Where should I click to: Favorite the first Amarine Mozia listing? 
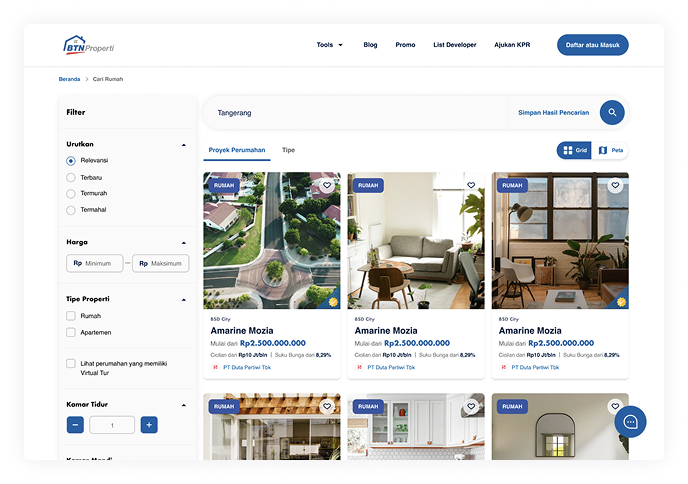click(x=327, y=185)
